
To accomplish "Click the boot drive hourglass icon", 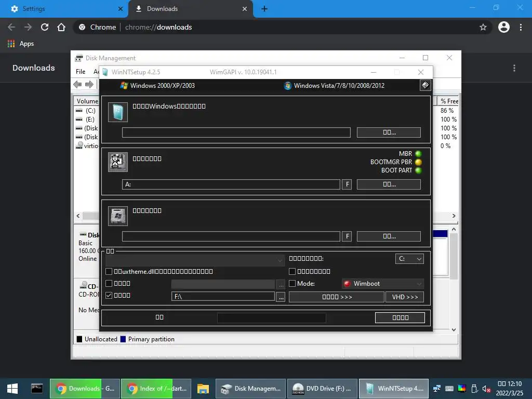I will pyautogui.click(x=118, y=162).
